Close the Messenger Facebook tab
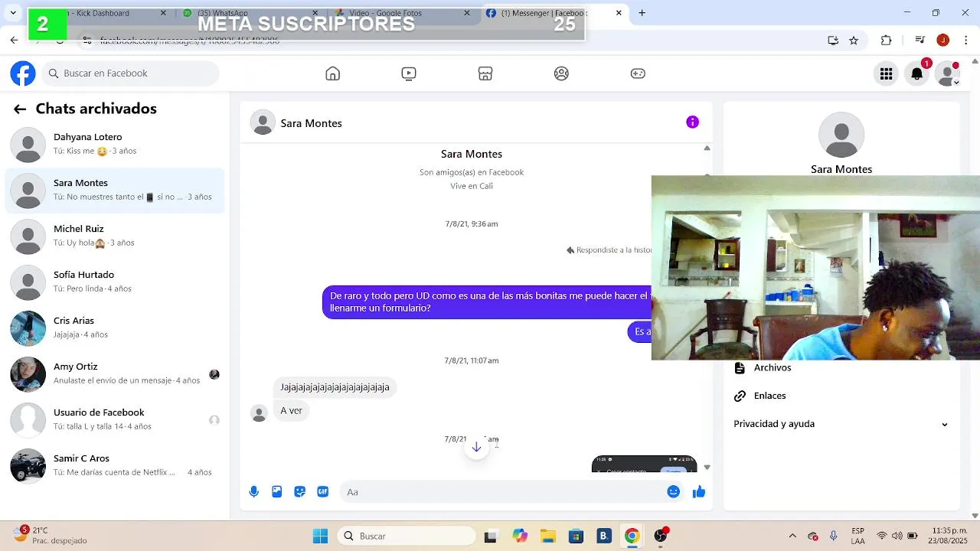Screen dimensions: 980x551 (x=619, y=13)
